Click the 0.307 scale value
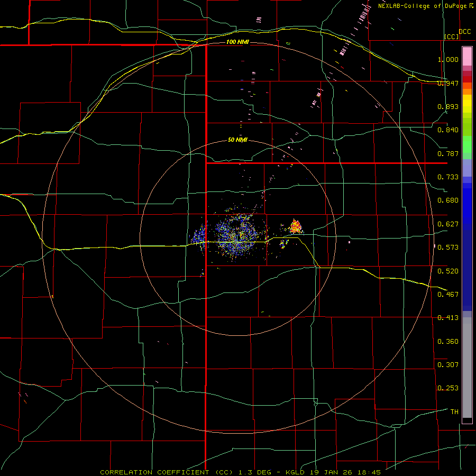This screenshot has width=476, height=476. pyautogui.click(x=448, y=365)
